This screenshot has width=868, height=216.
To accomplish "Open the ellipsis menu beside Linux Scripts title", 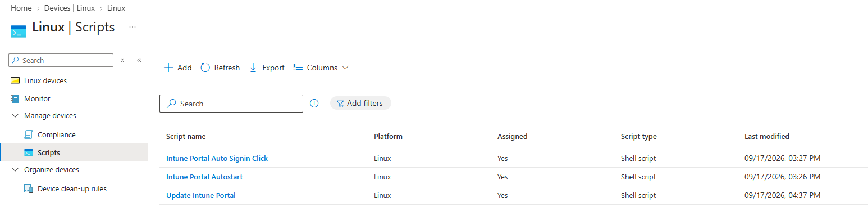I will tap(133, 27).
